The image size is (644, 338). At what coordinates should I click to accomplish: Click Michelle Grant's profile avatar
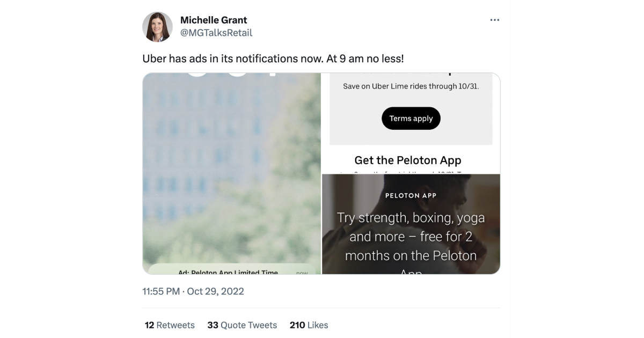click(x=157, y=27)
